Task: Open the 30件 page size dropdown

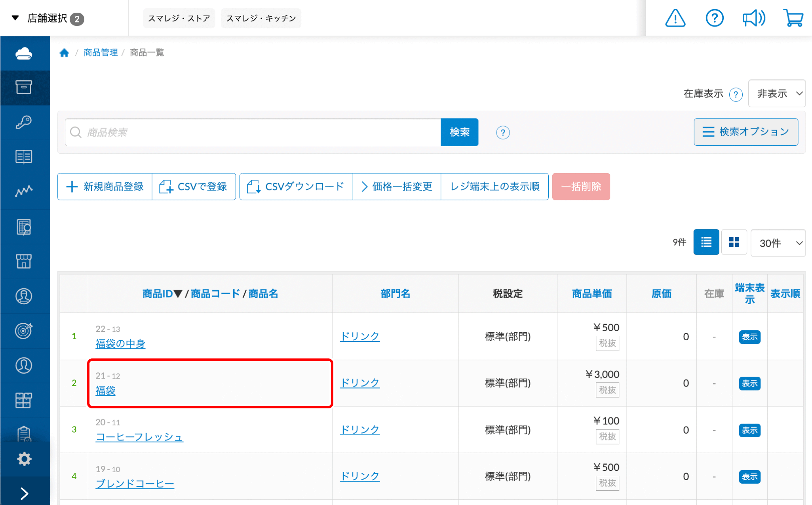Action: [778, 243]
